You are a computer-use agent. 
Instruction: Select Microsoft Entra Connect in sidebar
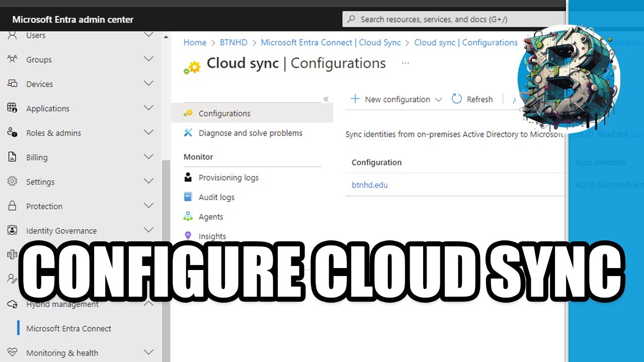68,328
